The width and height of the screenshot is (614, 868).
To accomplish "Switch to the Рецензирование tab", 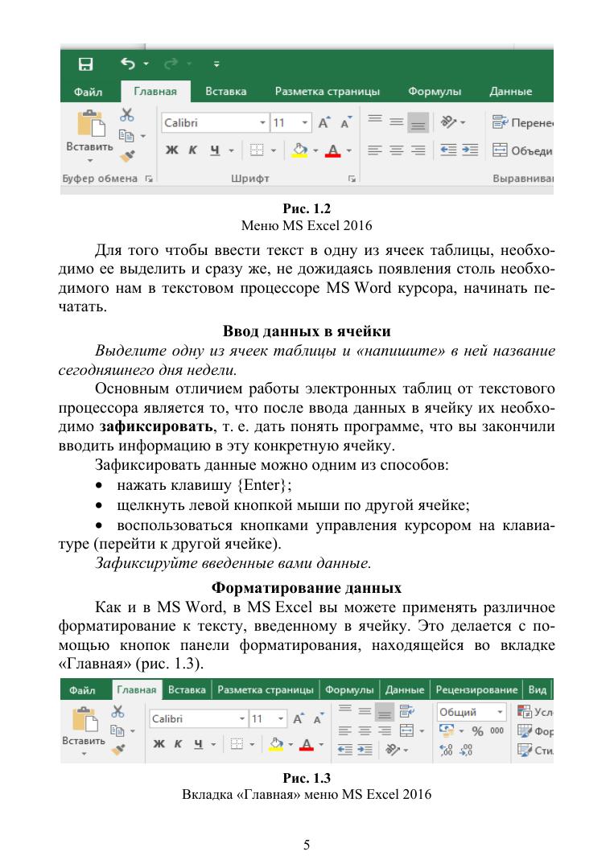I will pos(476,689).
